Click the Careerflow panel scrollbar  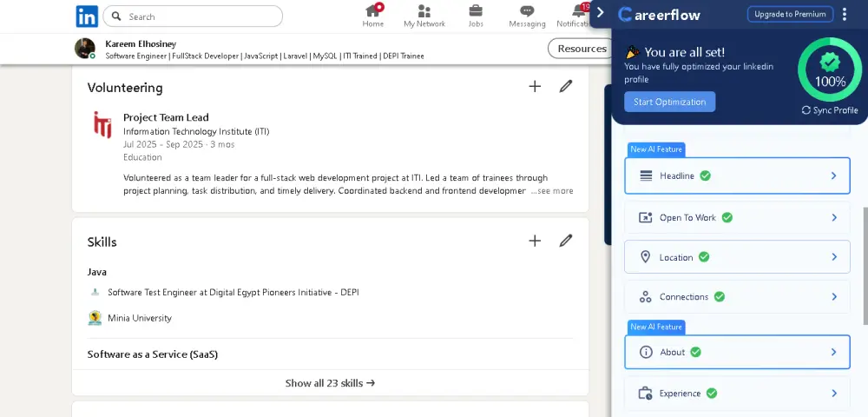[865, 266]
